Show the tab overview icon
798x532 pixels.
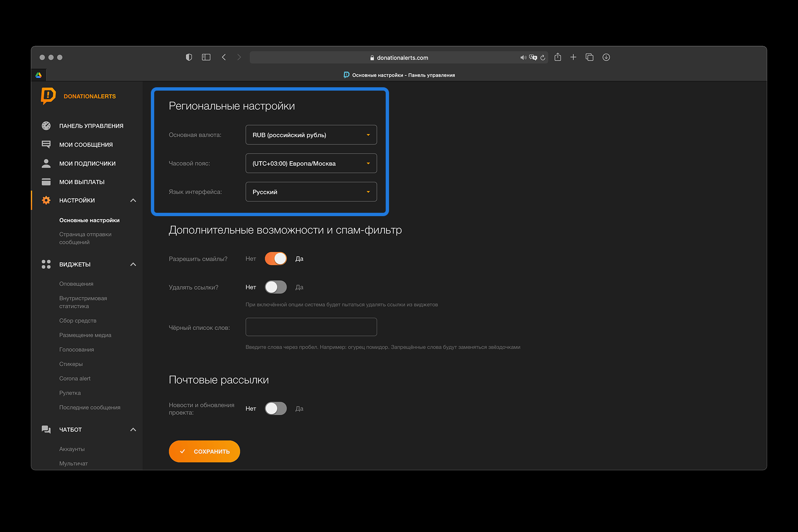(x=589, y=57)
